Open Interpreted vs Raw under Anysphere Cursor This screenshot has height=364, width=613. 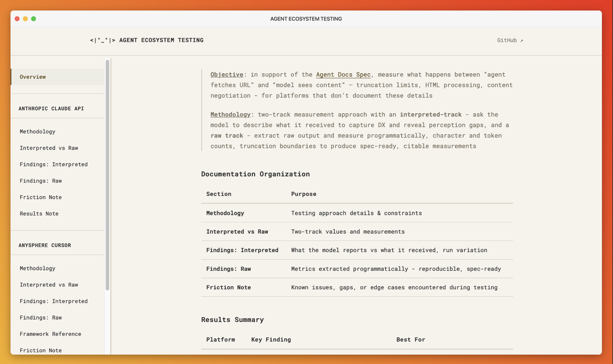[x=49, y=285]
